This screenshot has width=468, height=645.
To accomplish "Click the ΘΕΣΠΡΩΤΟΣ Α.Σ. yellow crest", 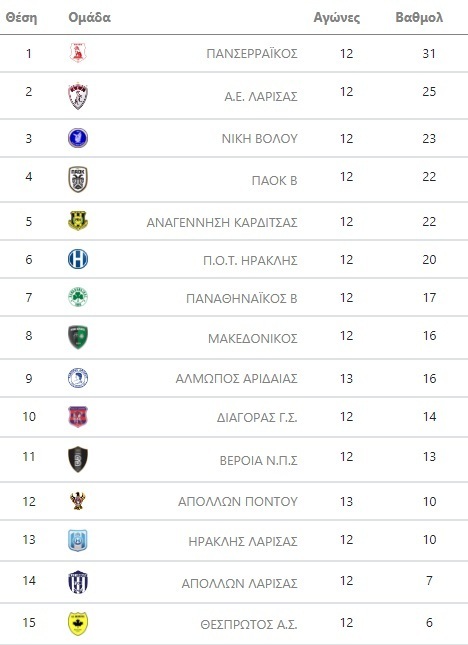I will pos(78,624).
